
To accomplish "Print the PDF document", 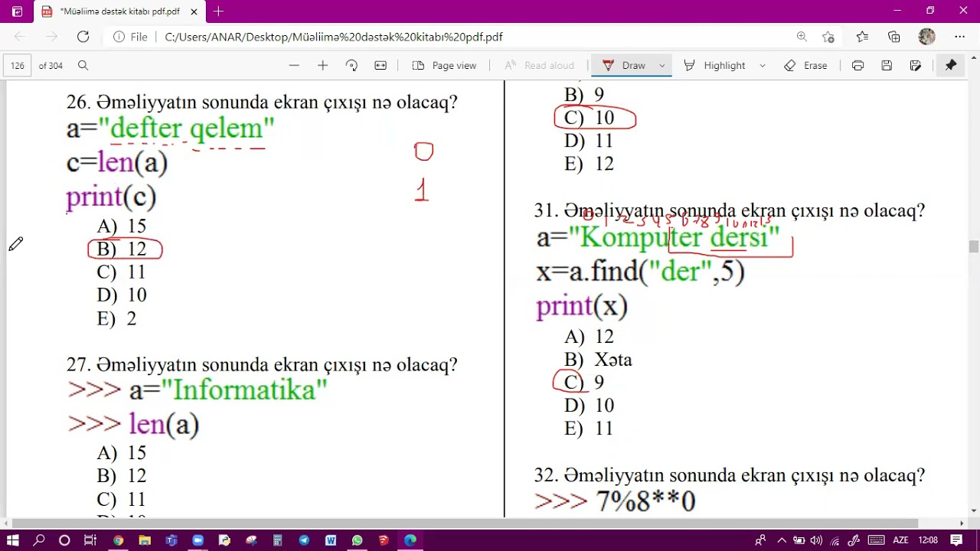I will [857, 66].
